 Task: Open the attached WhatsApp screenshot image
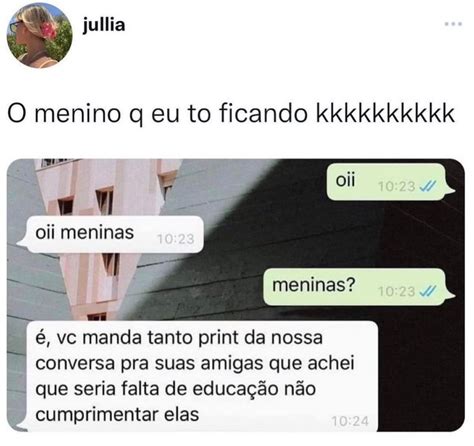coord(236,295)
